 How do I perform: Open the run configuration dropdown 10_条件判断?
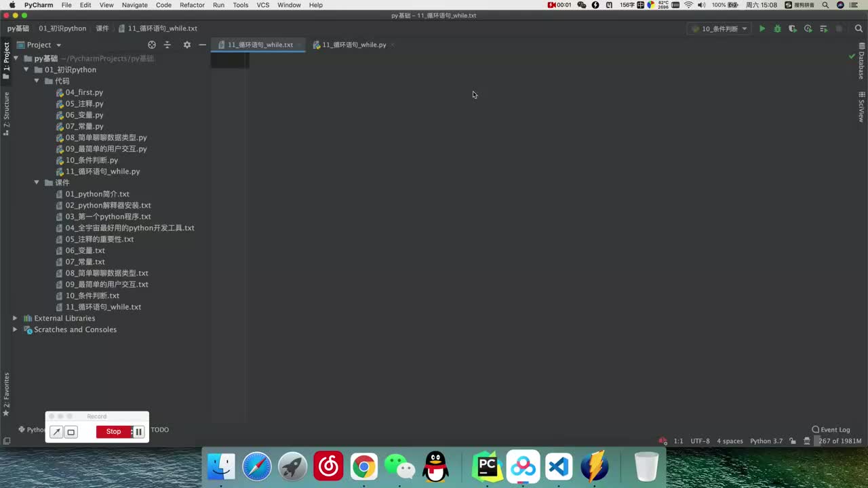tap(719, 28)
